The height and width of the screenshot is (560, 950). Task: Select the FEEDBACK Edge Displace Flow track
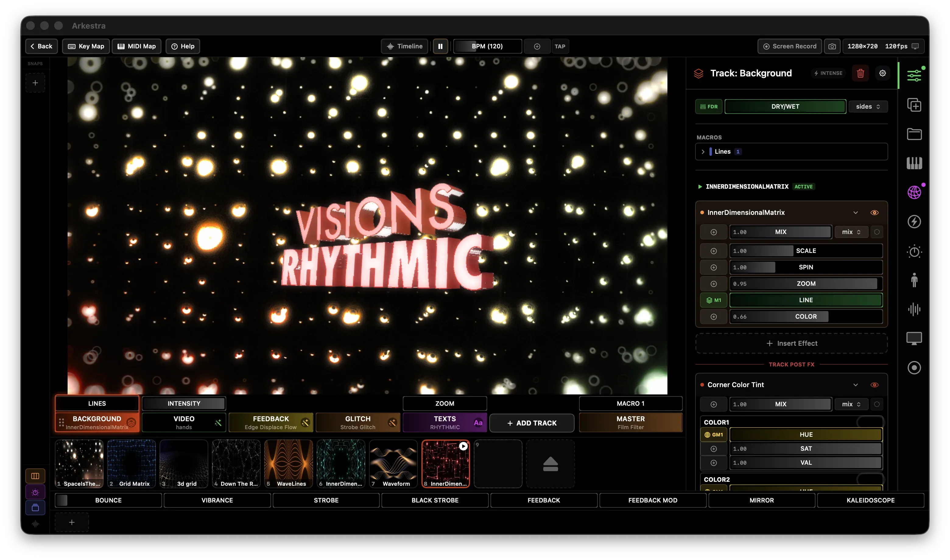[x=271, y=423]
